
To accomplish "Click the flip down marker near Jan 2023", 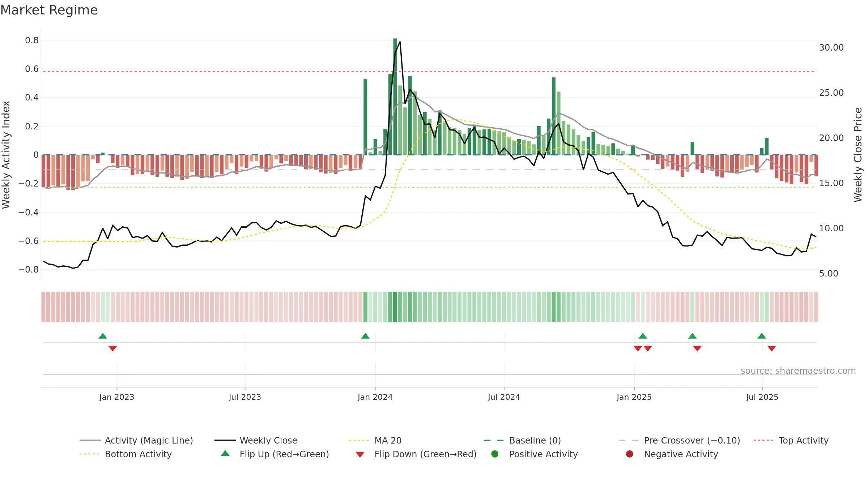I will [x=113, y=348].
